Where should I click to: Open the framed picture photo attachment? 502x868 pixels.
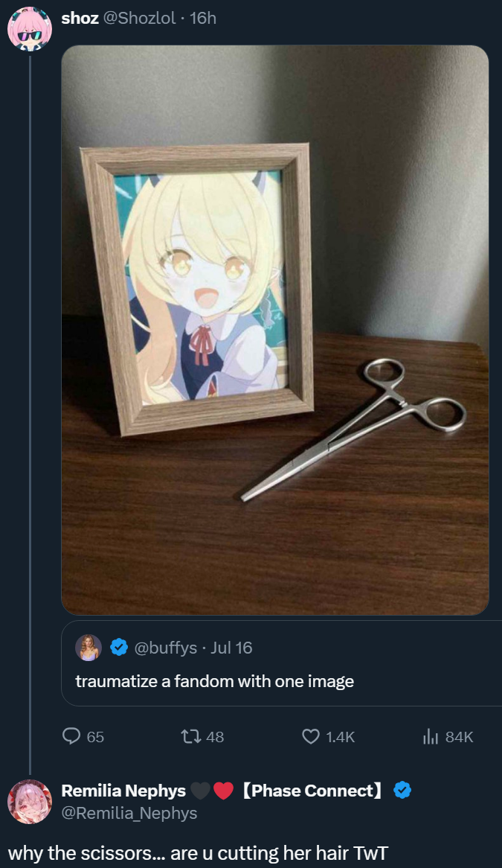274,330
